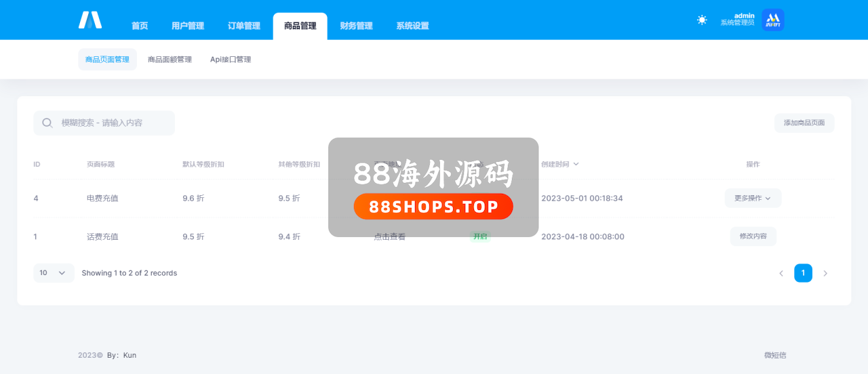Open the 首页 navigation tab
Image resolution: width=868 pixels, height=374 pixels.
pos(140,26)
